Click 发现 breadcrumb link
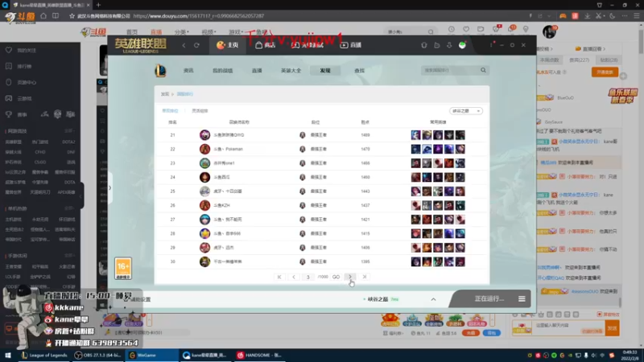The image size is (644, 362). pos(165,94)
